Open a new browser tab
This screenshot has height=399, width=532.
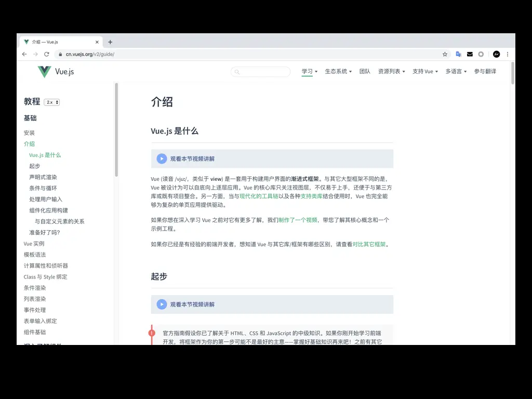[x=110, y=42]
